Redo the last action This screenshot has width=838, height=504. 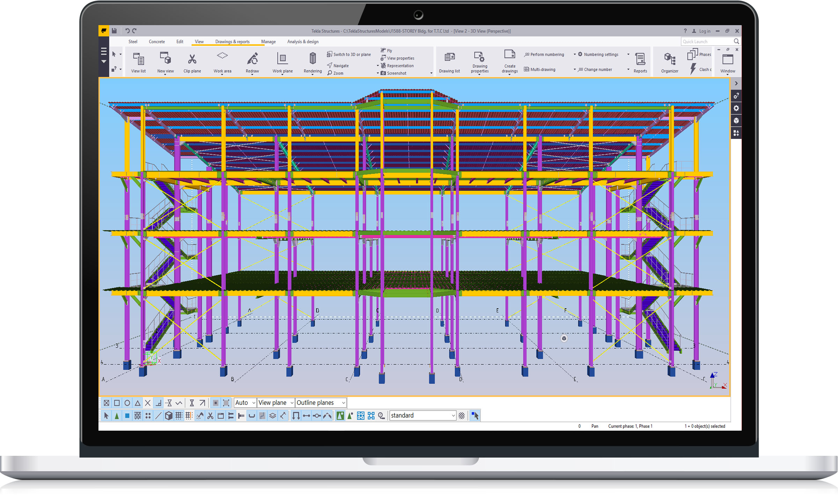coord(135,31)
